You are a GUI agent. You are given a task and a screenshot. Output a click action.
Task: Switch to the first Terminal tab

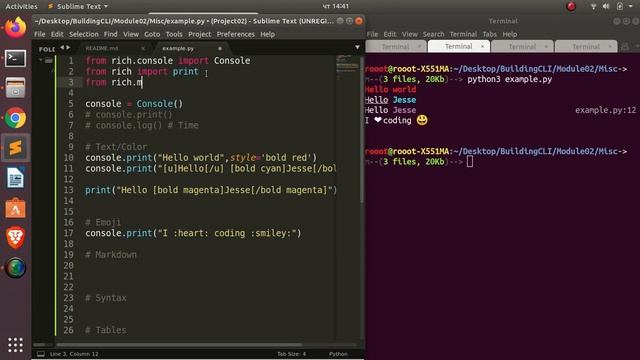point(395,47)
